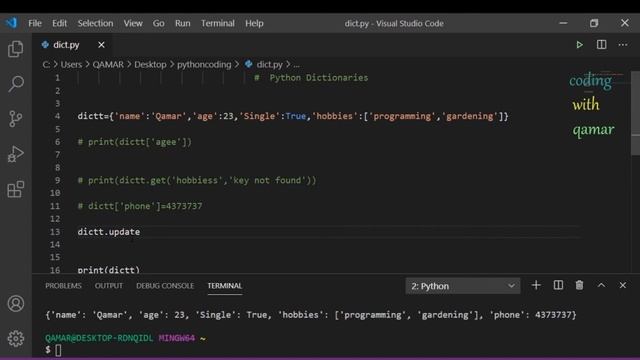Click 'Users' in the breadcrumb path
The image size is (640, 360).
click(x=71, y=64)
